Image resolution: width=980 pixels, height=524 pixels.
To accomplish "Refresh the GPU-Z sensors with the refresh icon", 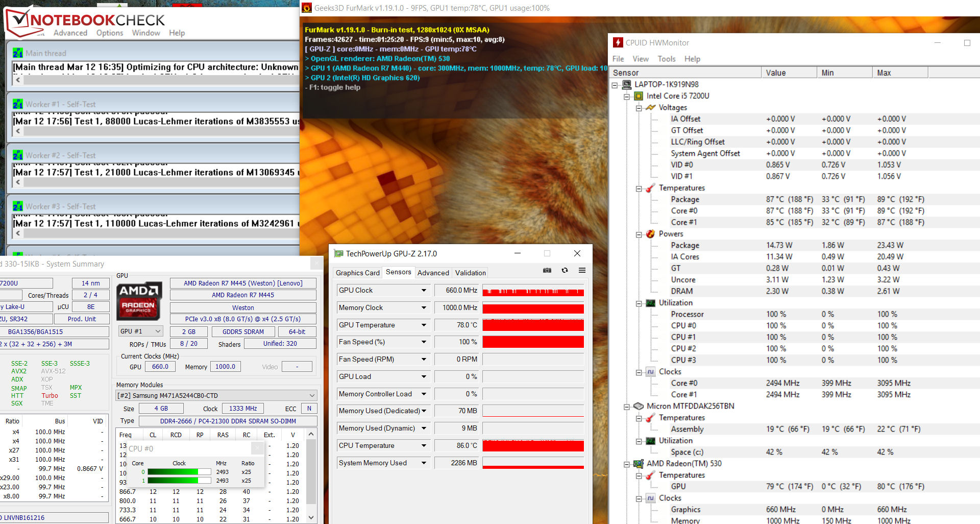I will pos(565,270).
